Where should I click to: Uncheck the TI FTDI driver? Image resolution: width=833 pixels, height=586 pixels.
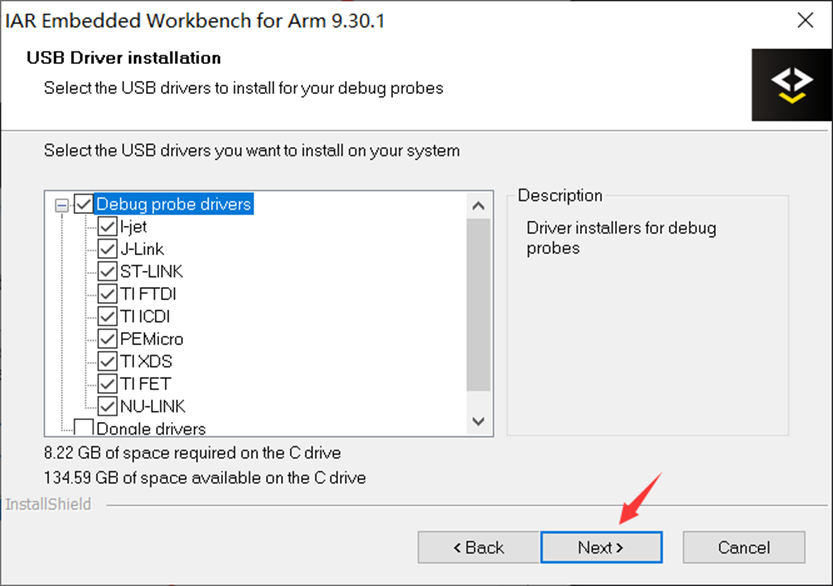pos(108,294)
